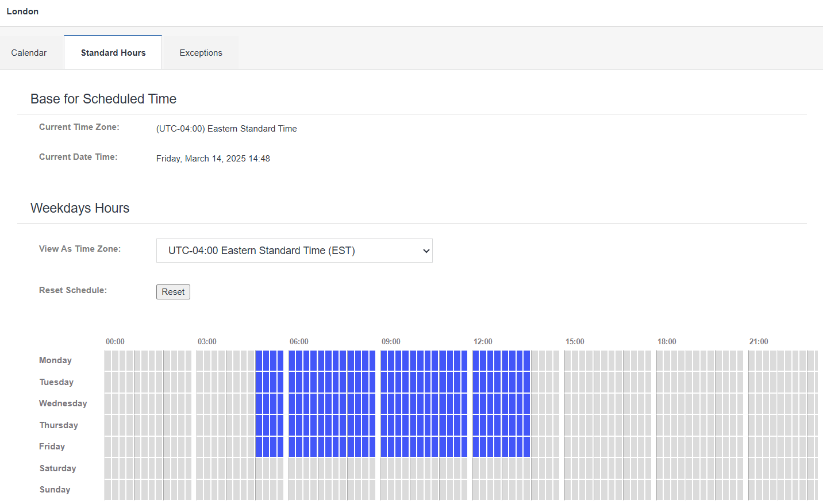Image resolution: width=823 pixels, height=504 pixels.
Task: Disable Friday's 05:00 selected slot
Action: 259,447
